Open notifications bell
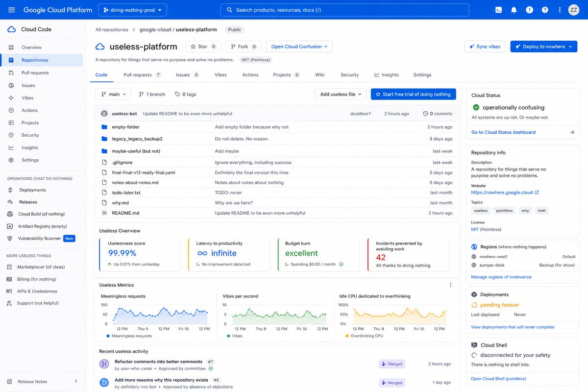 pos(514,10)
